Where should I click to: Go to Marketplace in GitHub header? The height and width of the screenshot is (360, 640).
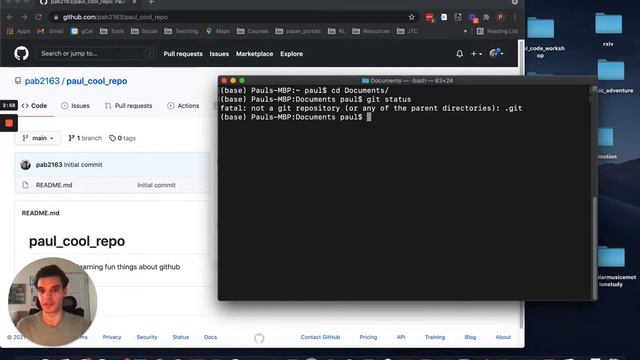[x=254, y=54]
